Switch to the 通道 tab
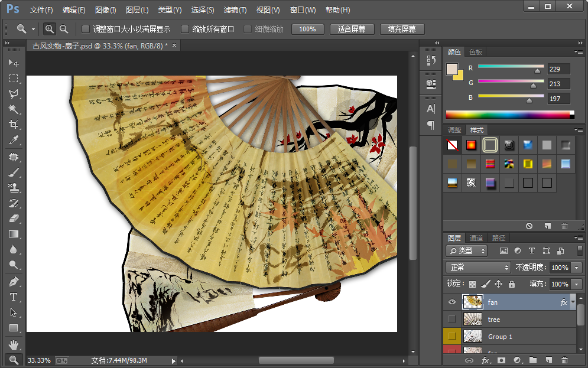 point(476,238)
